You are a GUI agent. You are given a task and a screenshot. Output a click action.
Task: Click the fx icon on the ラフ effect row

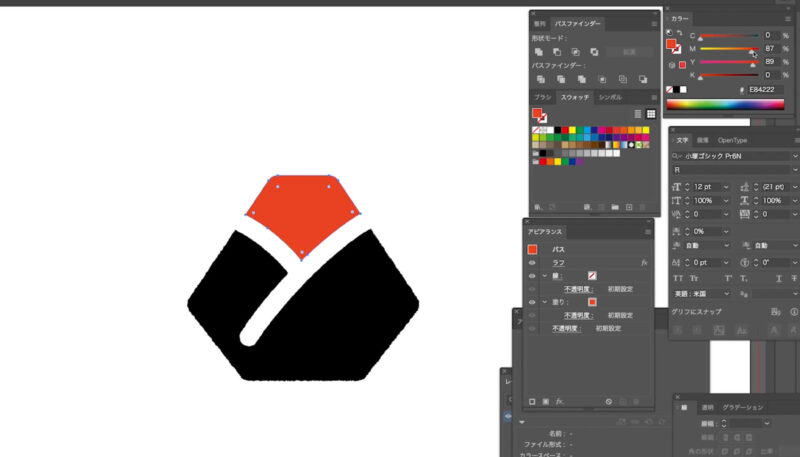click(x=644, y=263)
